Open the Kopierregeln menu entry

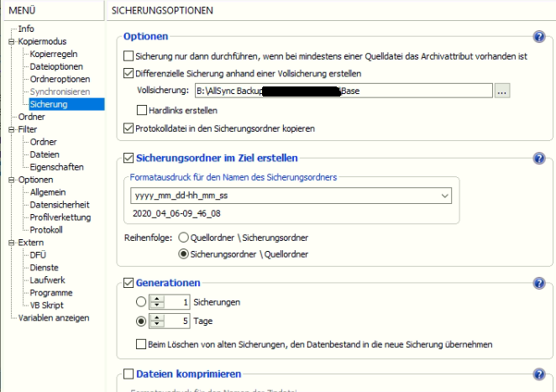pyautogui.click(x=55, y=54)
